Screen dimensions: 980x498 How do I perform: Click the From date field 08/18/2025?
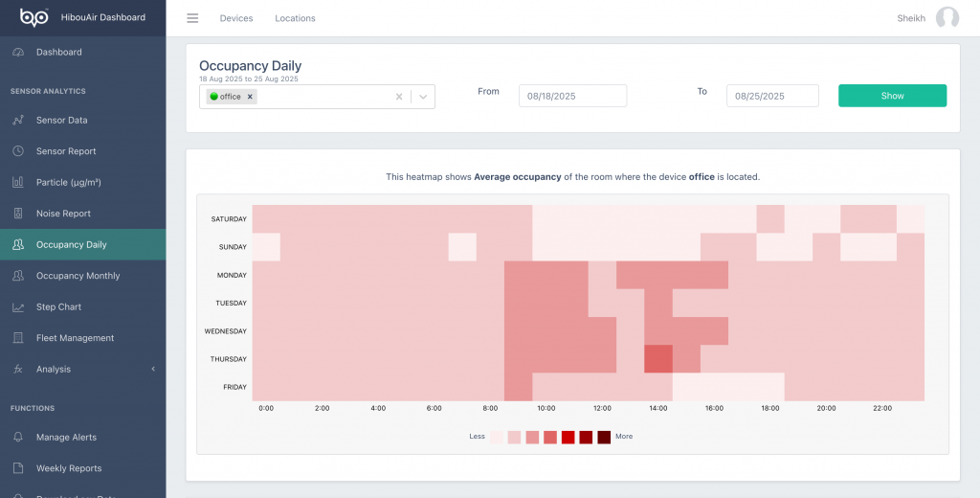[x=572, y=96]
